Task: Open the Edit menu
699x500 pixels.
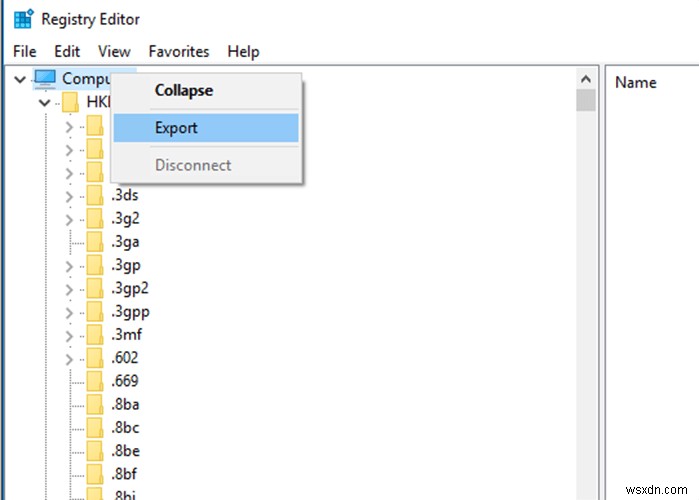Action: point(67,52)
